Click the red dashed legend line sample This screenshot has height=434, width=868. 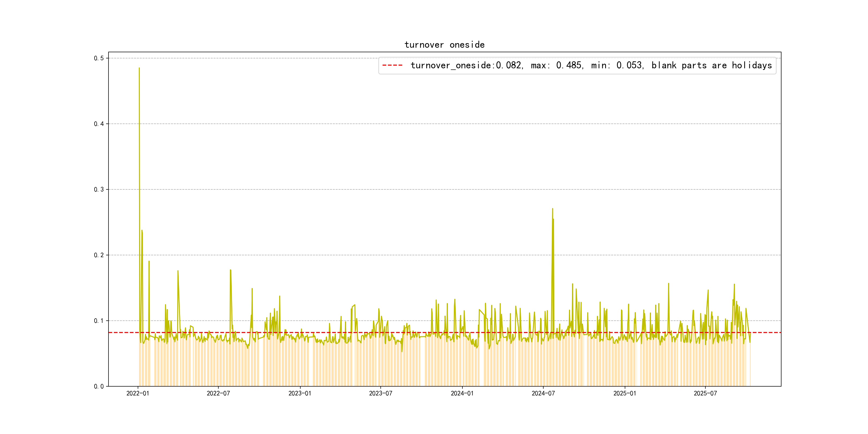coord(392,65)
